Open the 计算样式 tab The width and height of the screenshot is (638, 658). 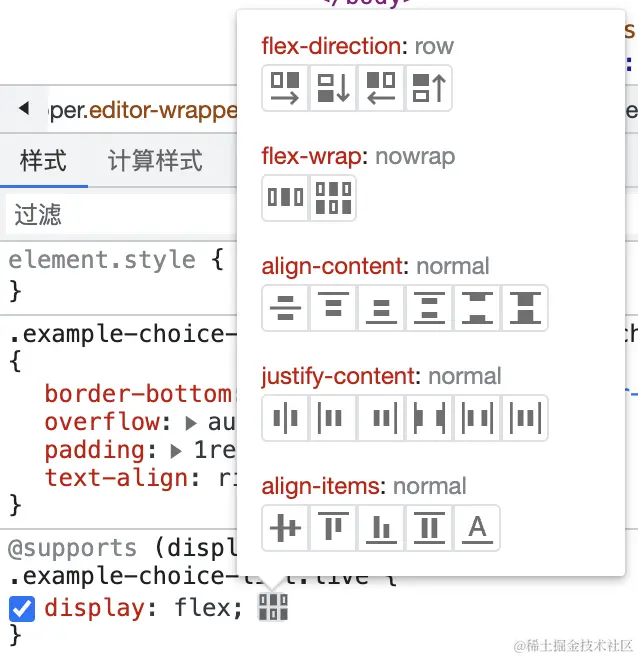pos(155,160)
